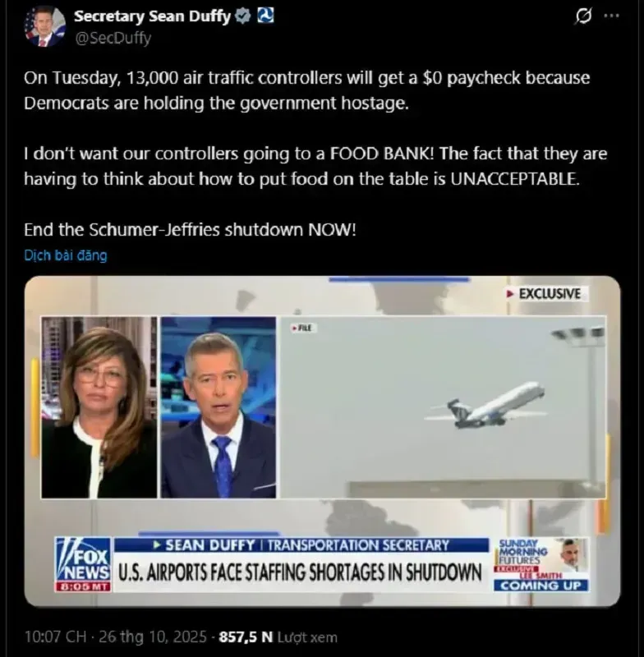This screenshot has height=657, width=644.
Task: Click the small FILE label on footage
Action: [x=302, y=328]
